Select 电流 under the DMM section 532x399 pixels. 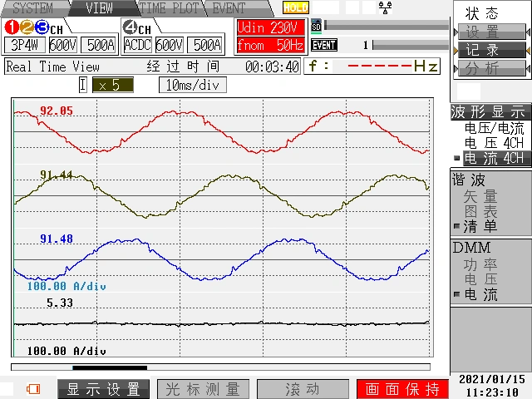point(480,294)
